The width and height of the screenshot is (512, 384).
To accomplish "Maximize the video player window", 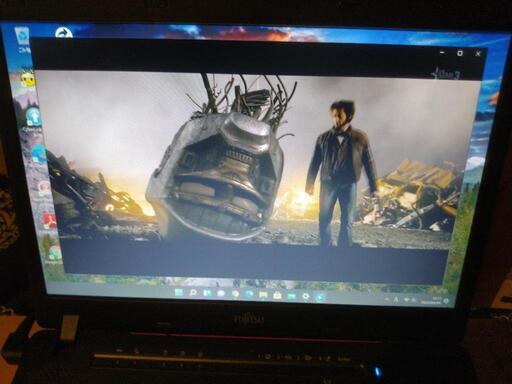I will pyautogui.click(x=460, y=53).
